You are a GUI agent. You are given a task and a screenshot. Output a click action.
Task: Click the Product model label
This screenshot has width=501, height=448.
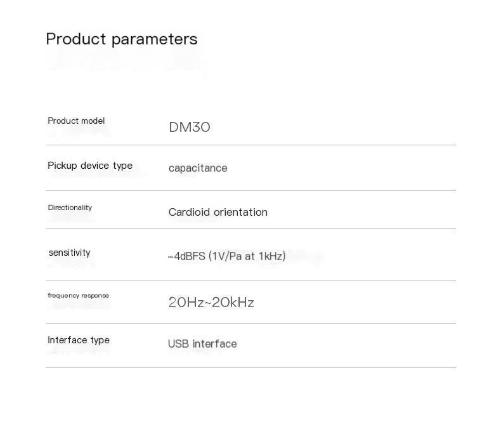tap(76, 121)
